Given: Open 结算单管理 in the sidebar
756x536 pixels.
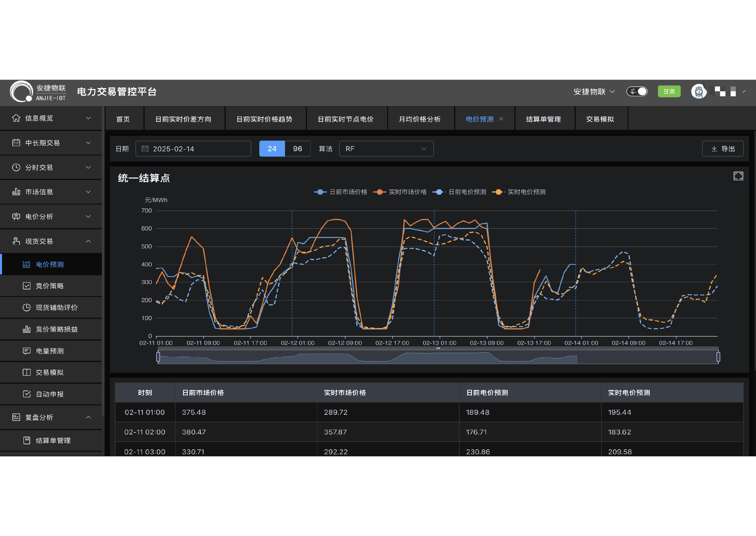Looking at the screenshot, I should [53, 441].
